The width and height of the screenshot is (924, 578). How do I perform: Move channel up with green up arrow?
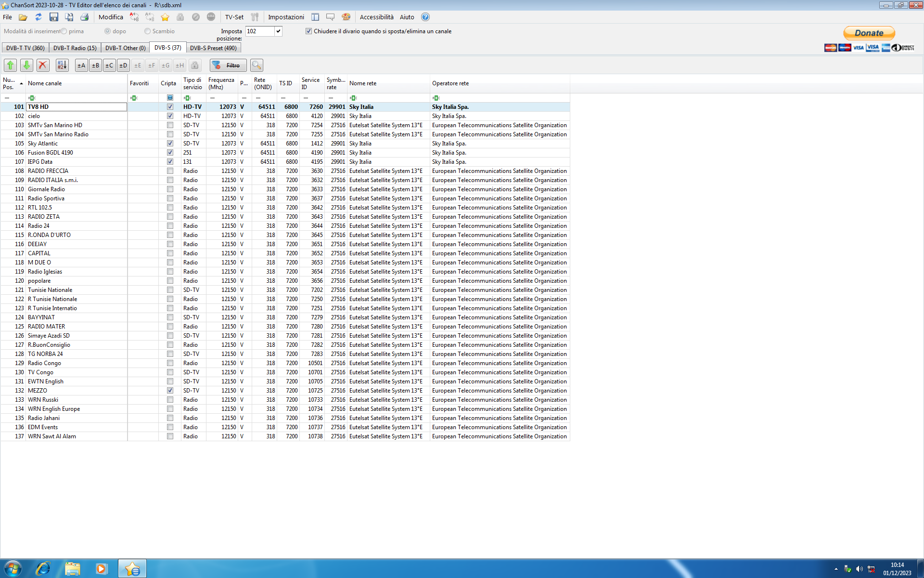[x=11, y=65]
